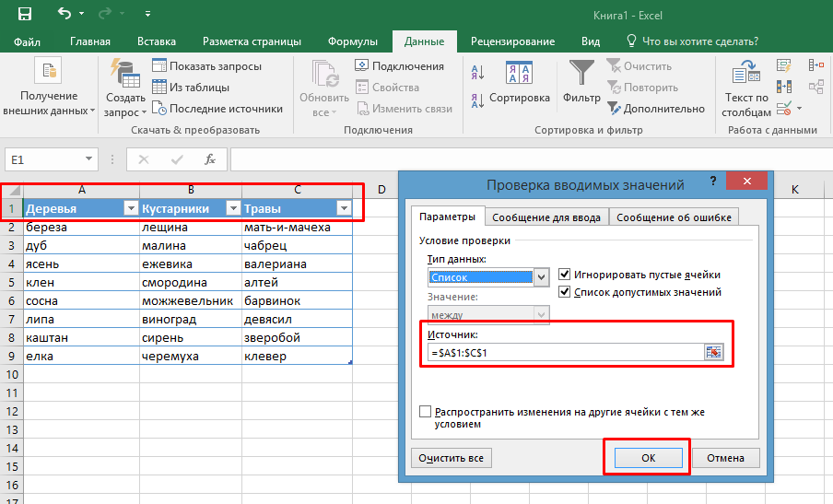
Task: Toggle Ignore blank cells checkbox
Action: coord(565,275)
